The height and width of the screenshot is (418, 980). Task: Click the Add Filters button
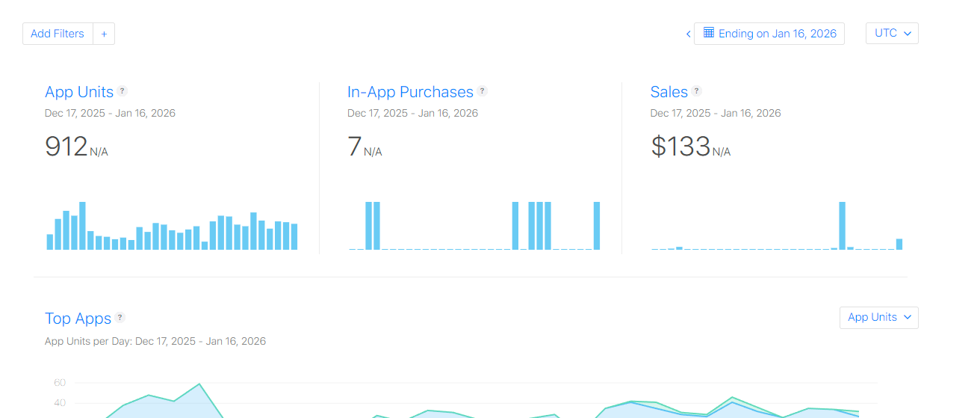58,34
